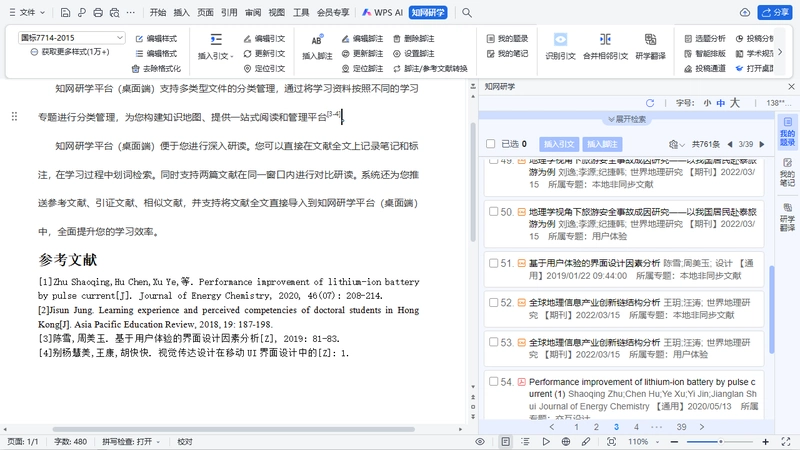
Task: Check the box for reference 51
Action: tap(493, 263)
